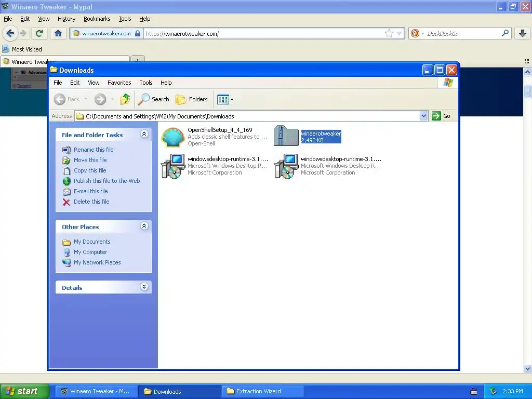Open the Explorer Help menu

point(166,83)
